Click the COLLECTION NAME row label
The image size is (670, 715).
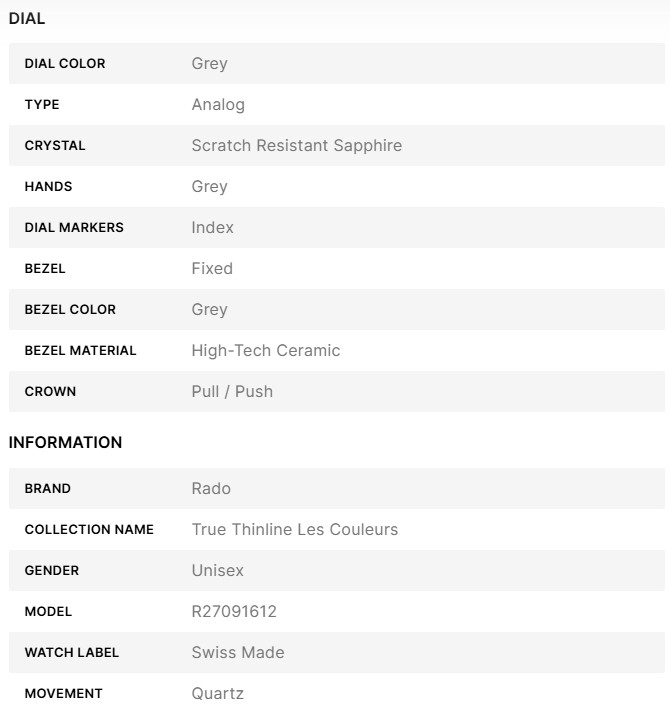pos(89,529)
